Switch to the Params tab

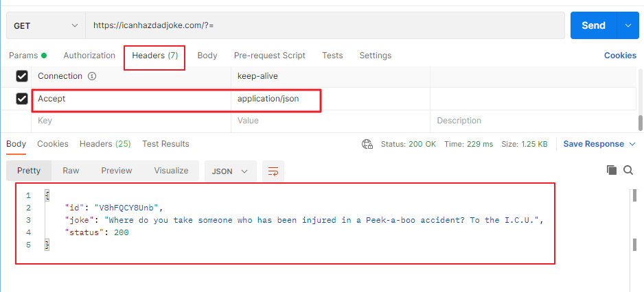pyautogui.click(x=27, y=56)
